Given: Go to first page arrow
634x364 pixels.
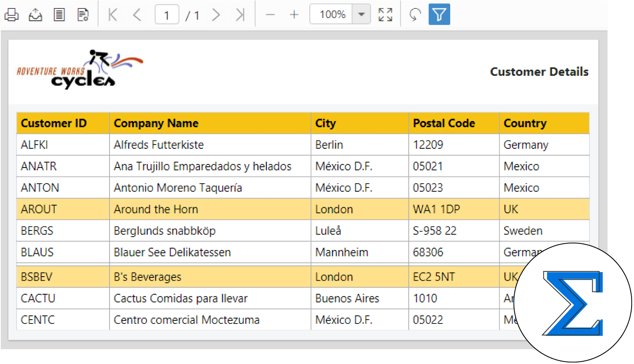Looking at the screenshot, I should (113, 15).
